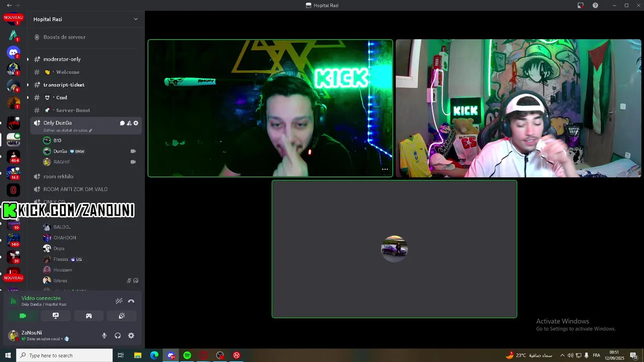The width and height of the screenshot is (644, 362).
Task: Deafen audio with headphones icon
Action: point(118,336)
